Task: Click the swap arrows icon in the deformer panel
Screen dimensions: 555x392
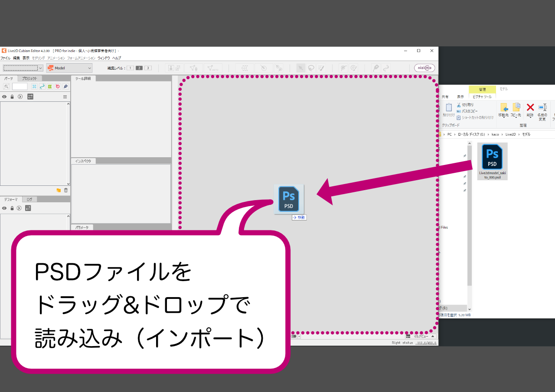Action: pos(28,208)
